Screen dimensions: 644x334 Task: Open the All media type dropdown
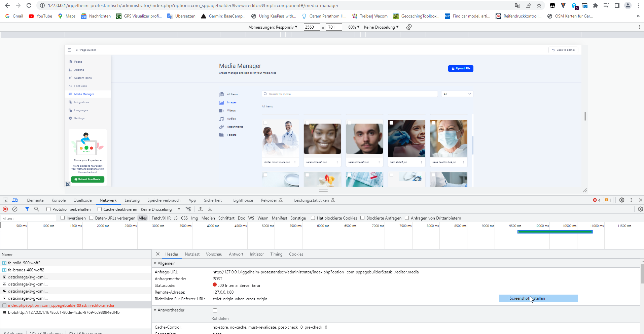pyautogui.click(x=457, y=94)
